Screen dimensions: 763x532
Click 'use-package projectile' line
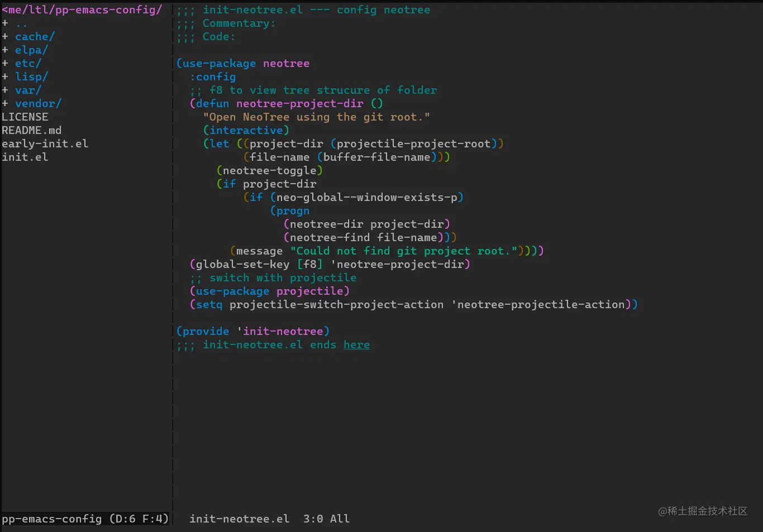269,291
